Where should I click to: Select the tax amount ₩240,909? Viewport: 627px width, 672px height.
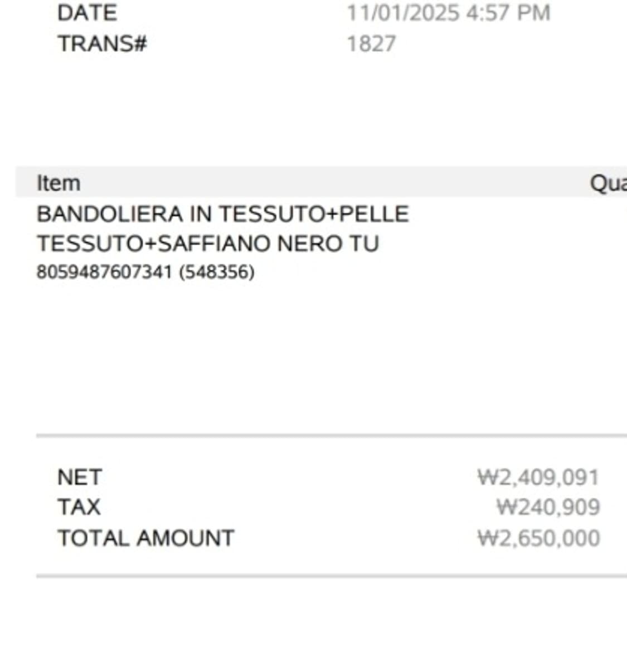(548, 507)
